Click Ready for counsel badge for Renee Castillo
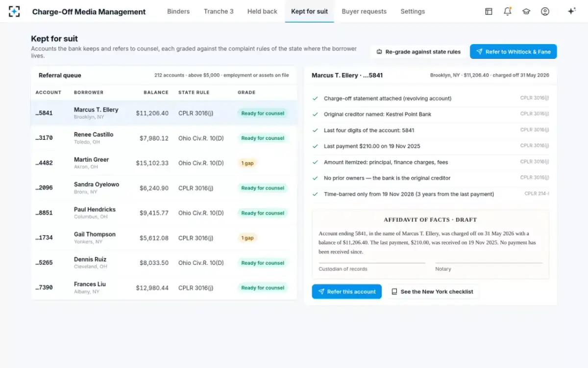The image size is (588, 368). click(263, 138)
